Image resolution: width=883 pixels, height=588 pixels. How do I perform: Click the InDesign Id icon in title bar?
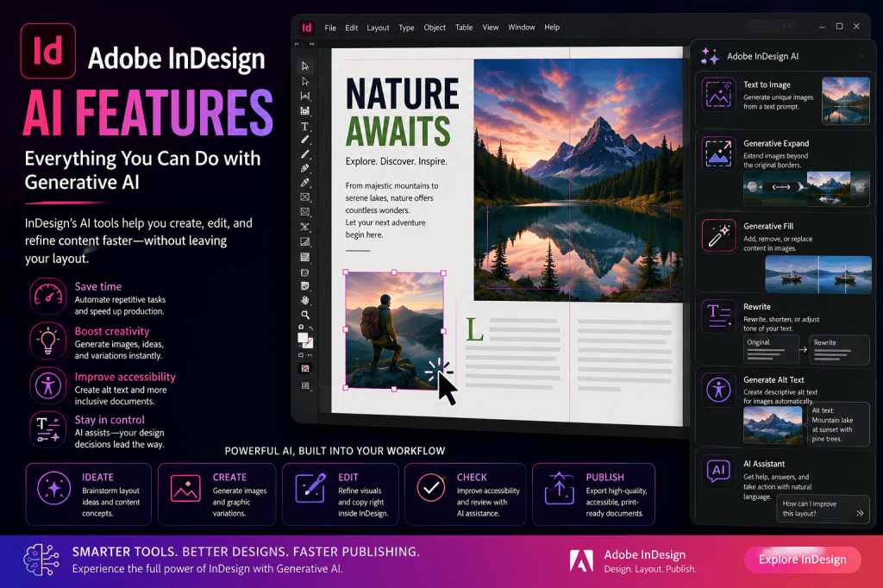[306, 27]
